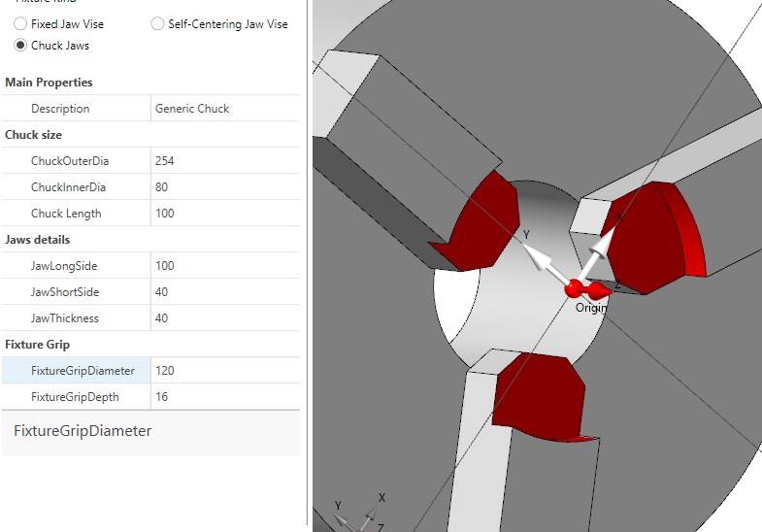Image resolution: width=762 pixels, height=532 pixels.
Task: Select the right-side red chuck jaw
Action: click(x=650, y=238)
